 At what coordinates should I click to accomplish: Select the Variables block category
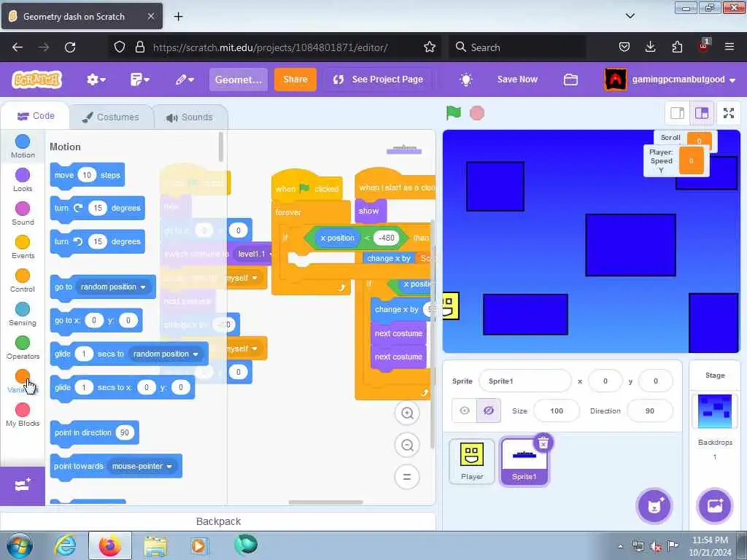(23, 381)
